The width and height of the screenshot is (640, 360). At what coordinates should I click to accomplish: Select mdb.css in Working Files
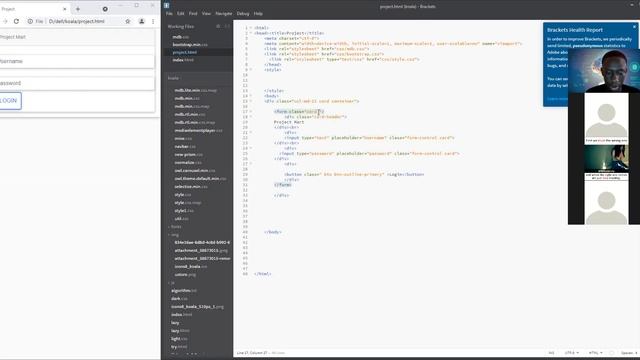180,37
